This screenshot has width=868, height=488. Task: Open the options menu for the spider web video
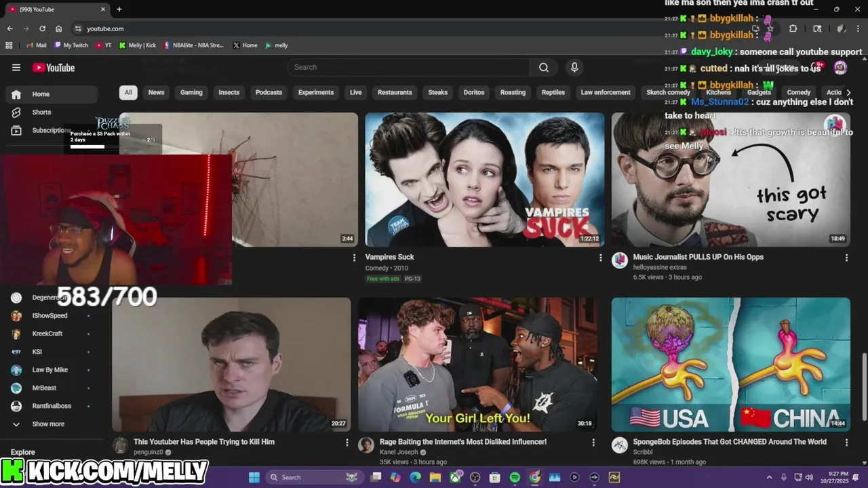[354, 258]
